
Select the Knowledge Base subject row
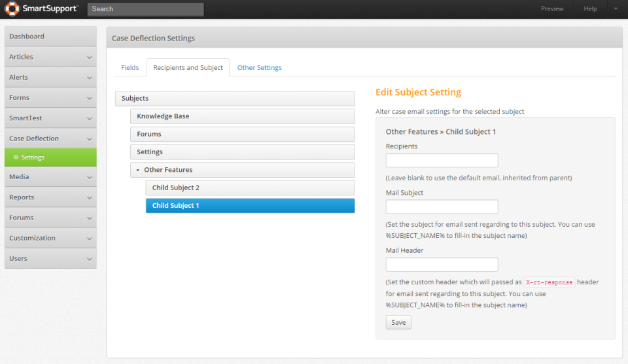(242, 116)
